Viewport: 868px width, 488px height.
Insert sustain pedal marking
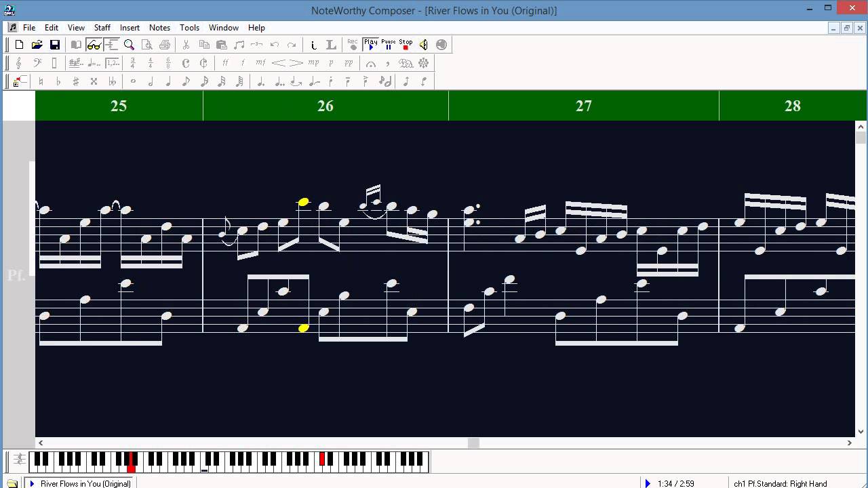click(x=406, y=63)
